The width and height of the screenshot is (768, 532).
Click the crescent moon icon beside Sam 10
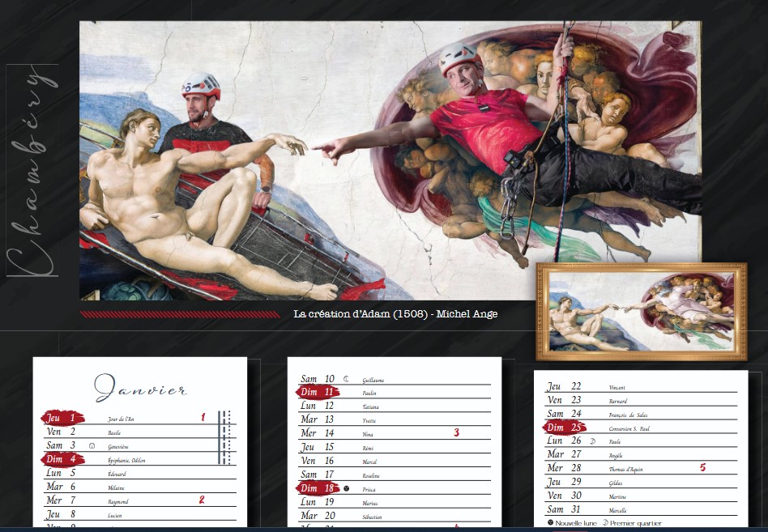(x=345, y=379)
